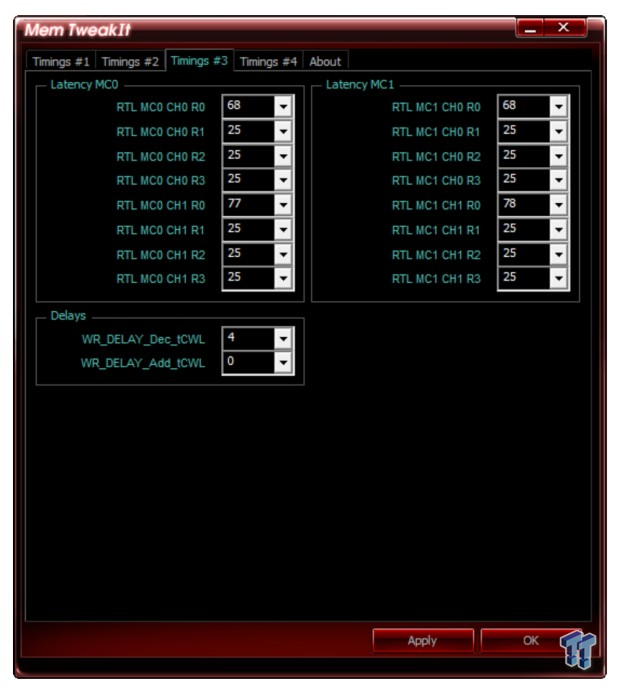The height and width of the screenshot is (694, 620).
Task: Open the About tab
Action: 325,62
